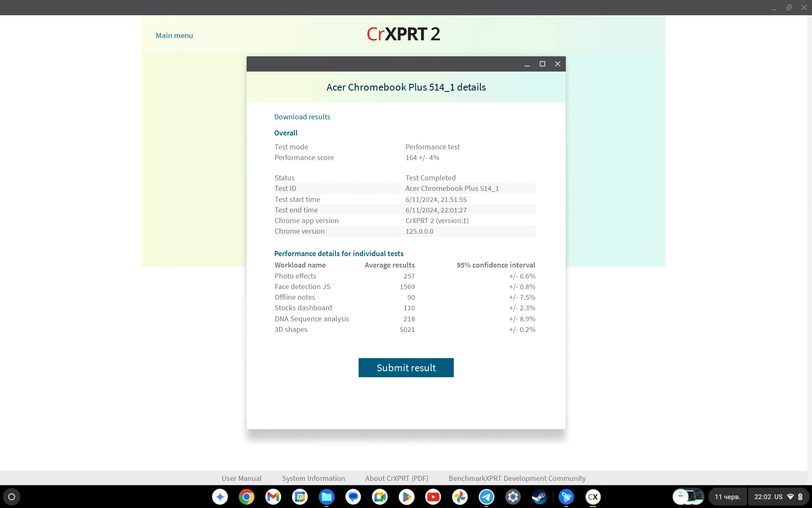Click the +/- 8.9% confidence interval value
The image size is (812, 508).
522,319
